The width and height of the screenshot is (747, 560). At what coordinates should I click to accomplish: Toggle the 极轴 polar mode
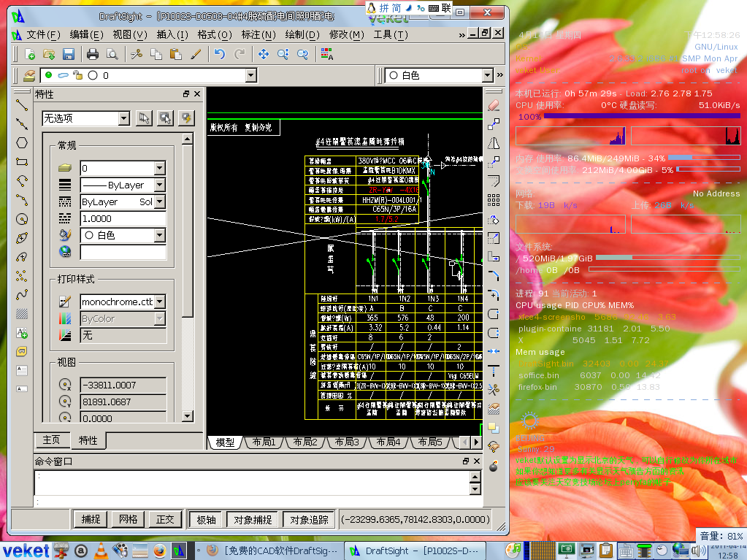point(206,520)
